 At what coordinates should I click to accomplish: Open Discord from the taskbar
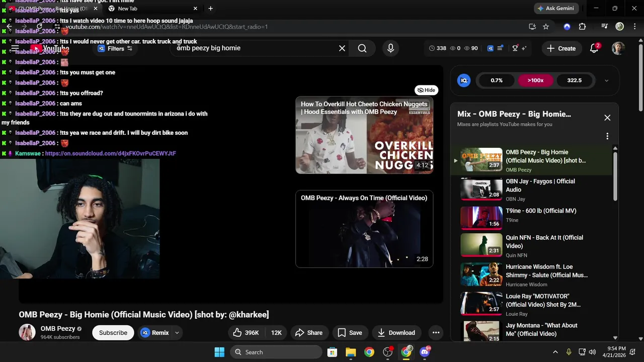click(425, 352)
